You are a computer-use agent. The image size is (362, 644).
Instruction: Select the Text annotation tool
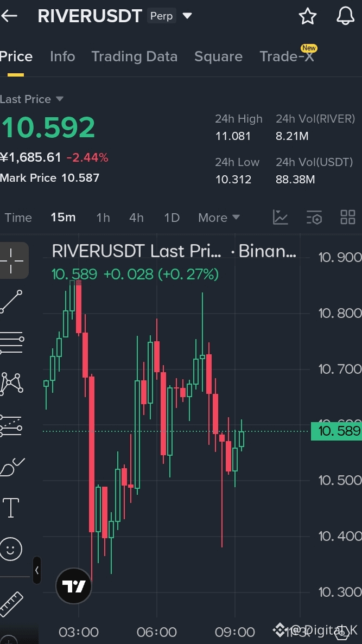click(11, 508)
